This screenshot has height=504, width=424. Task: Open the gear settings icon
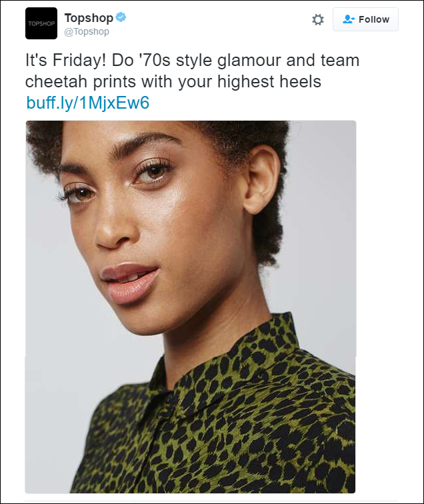(318, 19)
